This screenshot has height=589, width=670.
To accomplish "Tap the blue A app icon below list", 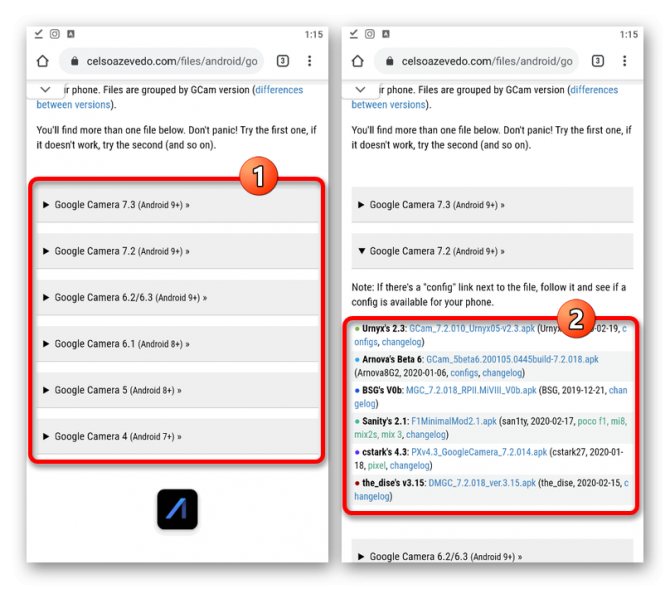I will tap(177, 509).
